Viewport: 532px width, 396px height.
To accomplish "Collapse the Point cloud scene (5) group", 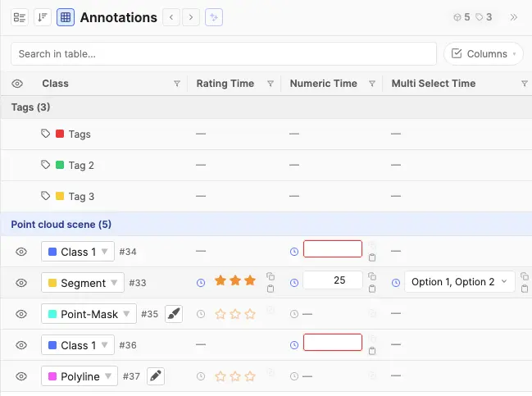I will pos(61,225).
